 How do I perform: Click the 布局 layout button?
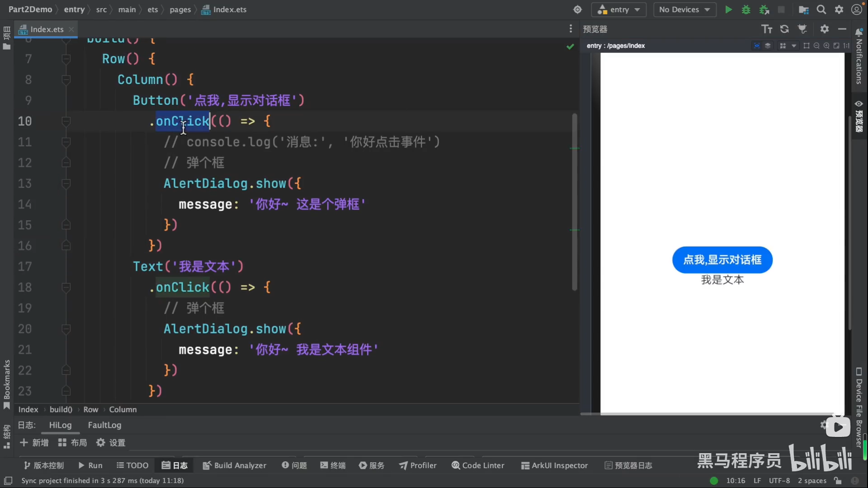click(x=72, y=443)
